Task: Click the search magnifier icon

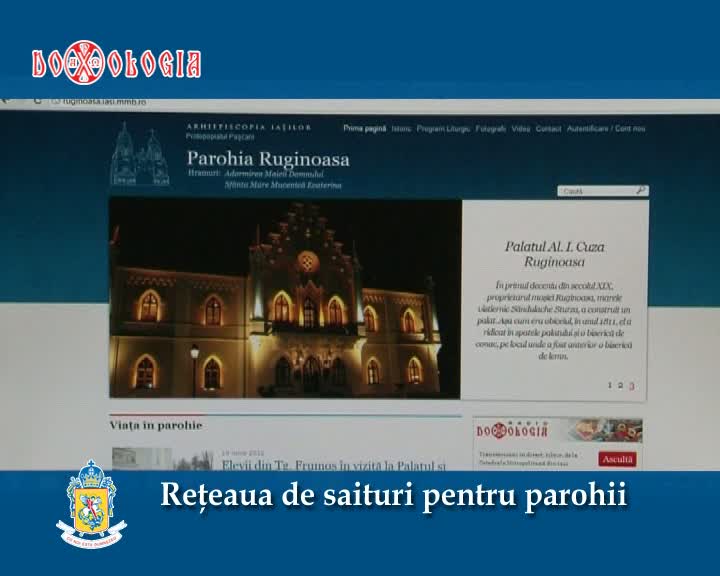Action: pos(641,191)
